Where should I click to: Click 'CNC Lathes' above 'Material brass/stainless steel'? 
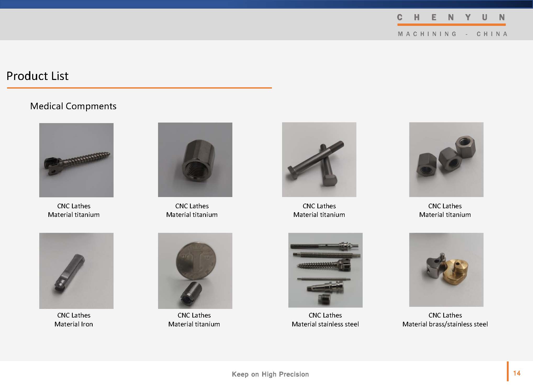(445, 315)
